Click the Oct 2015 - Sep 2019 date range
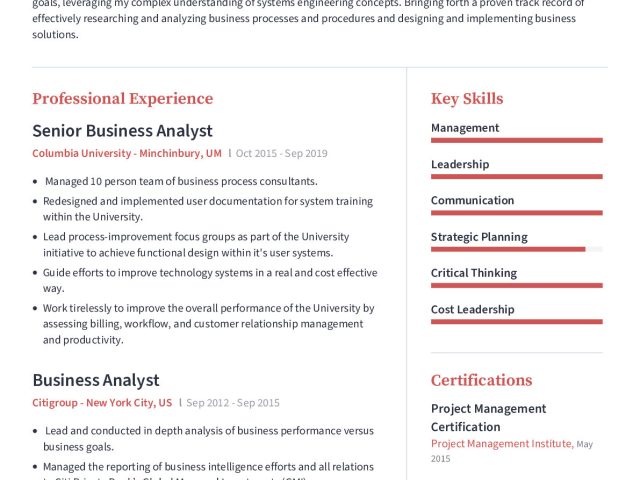Screen dimensions: 640x480 281,154
